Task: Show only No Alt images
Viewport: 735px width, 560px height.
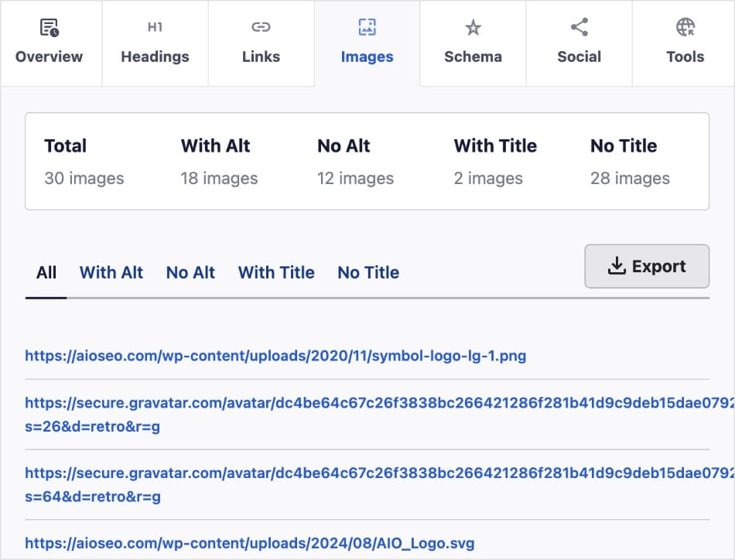Action: pos(190,272)
